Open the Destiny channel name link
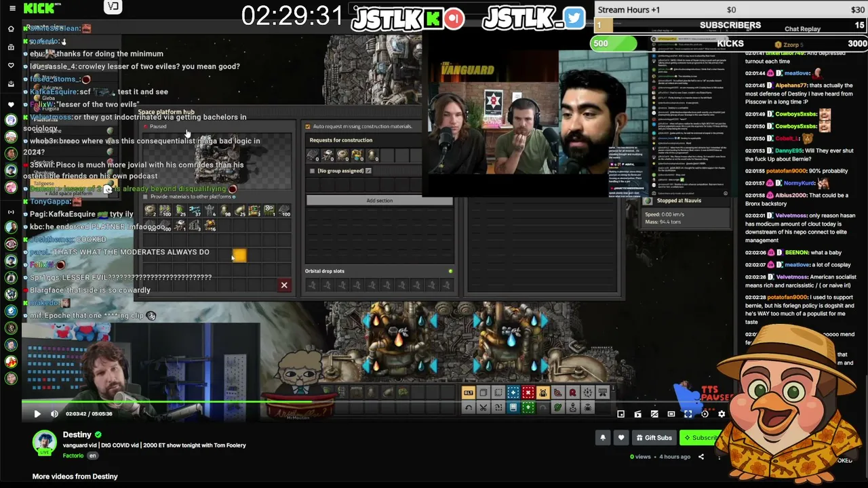The height and width of the screenshot is (488, 868). click(x=77, y=434)
